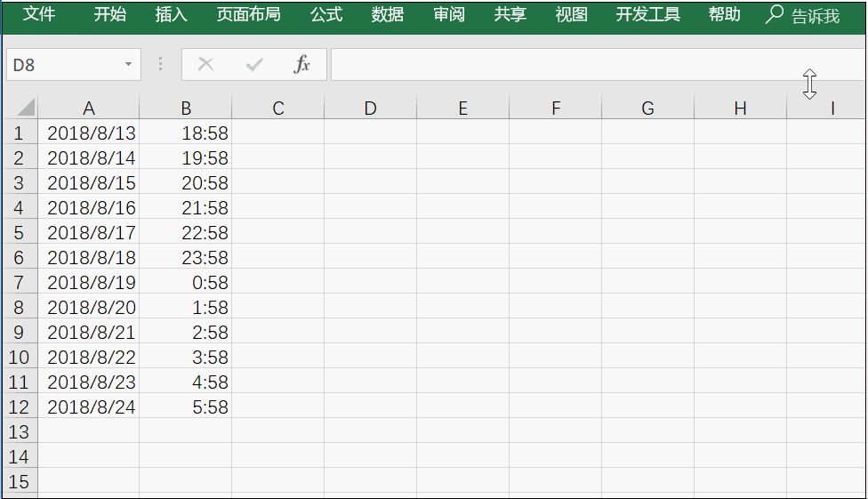Select cell with time 0:58
The image size is (868, 499).
(186, 282)
